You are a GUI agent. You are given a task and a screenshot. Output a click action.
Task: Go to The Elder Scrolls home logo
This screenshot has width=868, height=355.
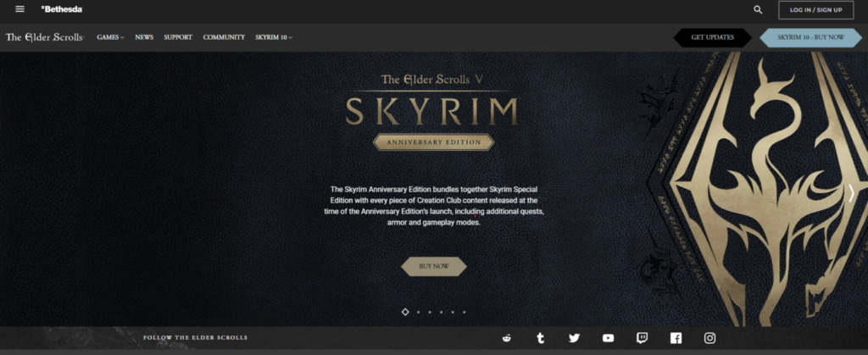[44, 37]
